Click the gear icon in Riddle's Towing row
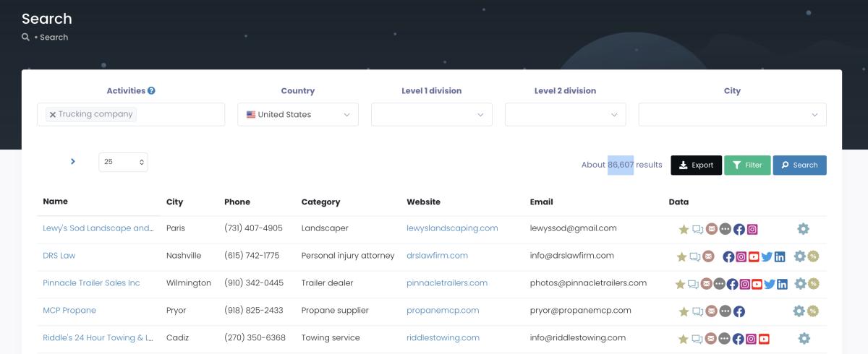This screenshot has height=354, width=868. pos(803,338)
